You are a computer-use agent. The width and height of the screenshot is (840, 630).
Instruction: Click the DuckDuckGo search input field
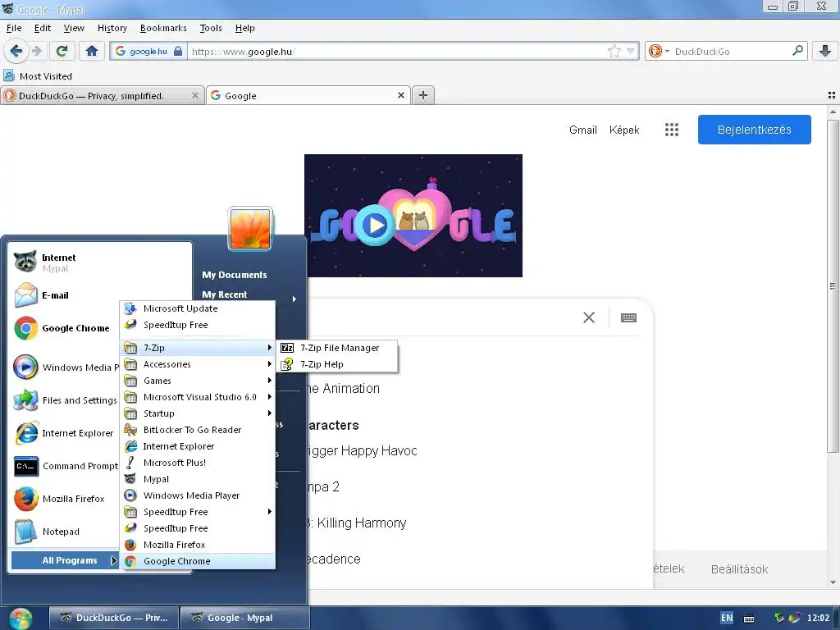(731, 51)
